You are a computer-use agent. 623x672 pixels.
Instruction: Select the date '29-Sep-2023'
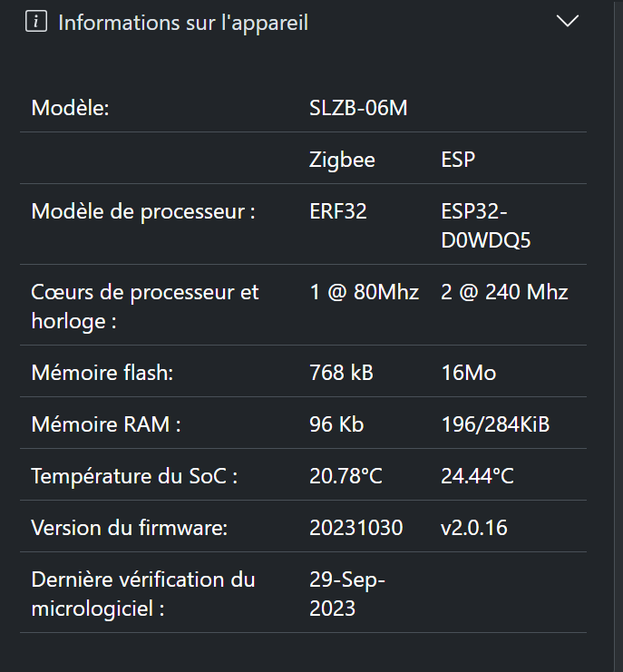347,594
